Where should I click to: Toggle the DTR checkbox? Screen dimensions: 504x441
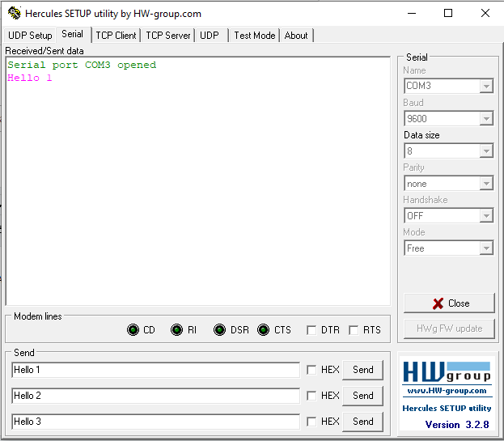(311, 330)
